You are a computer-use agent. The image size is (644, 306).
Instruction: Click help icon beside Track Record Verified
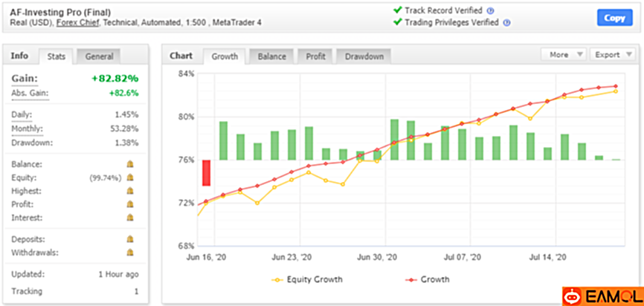click(x=490, y=10)
